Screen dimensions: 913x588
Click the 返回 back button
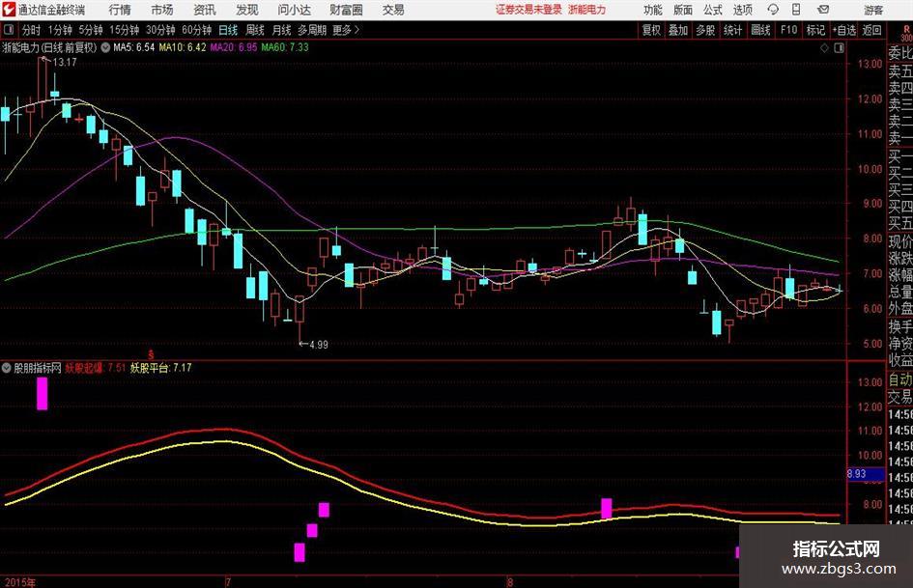click(871, 30)
